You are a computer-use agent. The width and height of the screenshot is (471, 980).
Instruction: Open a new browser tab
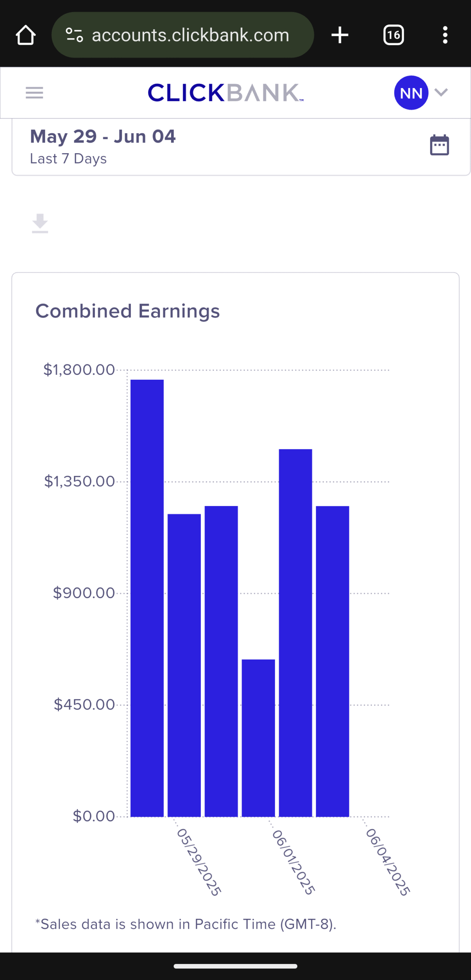click(x=340, y=35)
